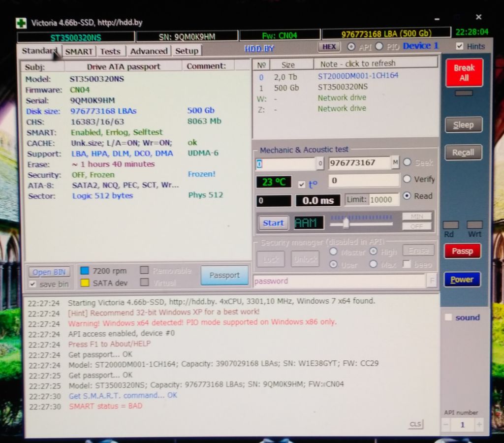Go to the Advanced tab
The height and width of the screenshot is (443, 504).
tap(149, 51)
